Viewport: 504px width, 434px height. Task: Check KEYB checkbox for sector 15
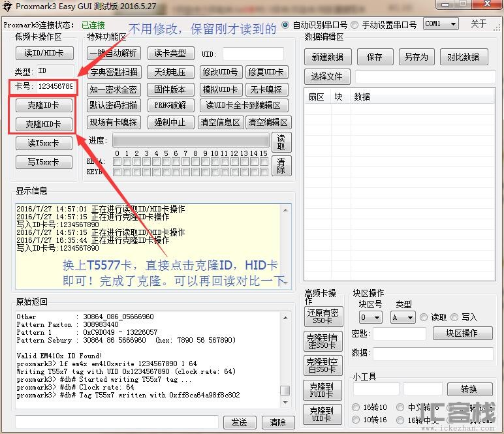(264, 172)
